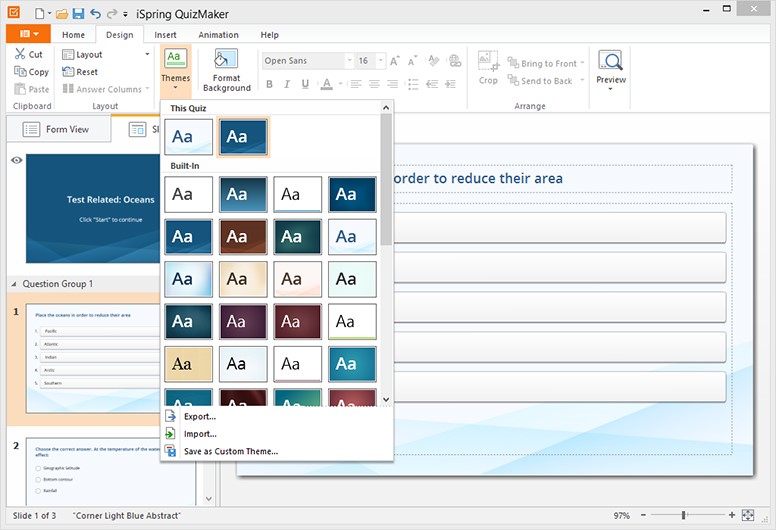Click the Decrease font size icon
The height and width of the screenshot is (530, 776).
(x=412, y=61)
